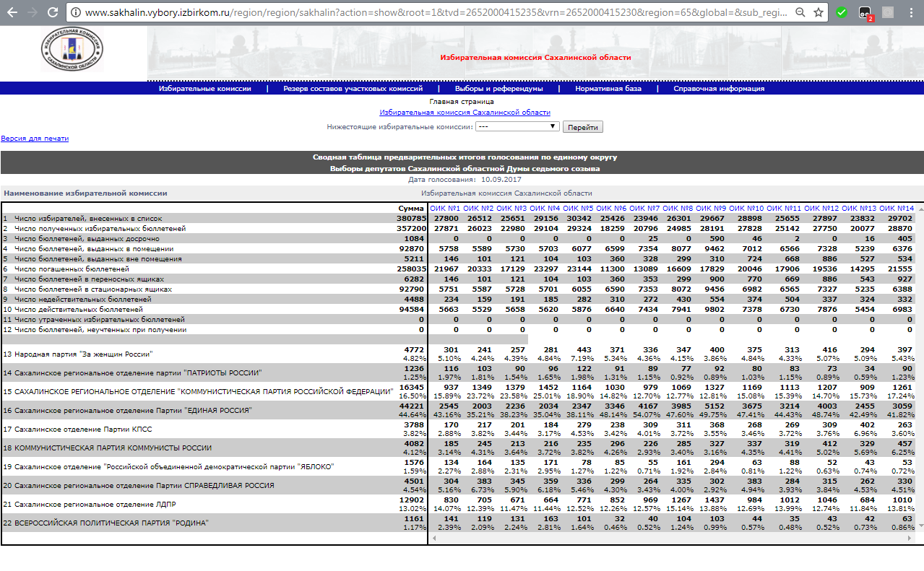Click the Sakhalin election commission logo
This screenshot has height=571, width=924.
click(x=72, y=48)
